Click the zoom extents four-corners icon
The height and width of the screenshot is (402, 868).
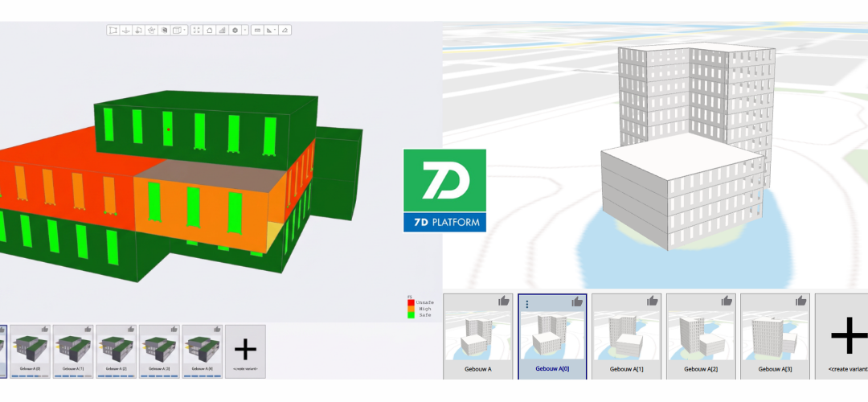tap(197, 31)
